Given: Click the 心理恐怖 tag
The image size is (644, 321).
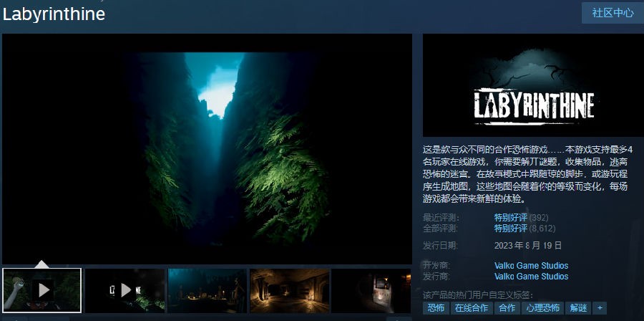Looking at the screenshot, I should pyautogui.click(x=542, y=308).
